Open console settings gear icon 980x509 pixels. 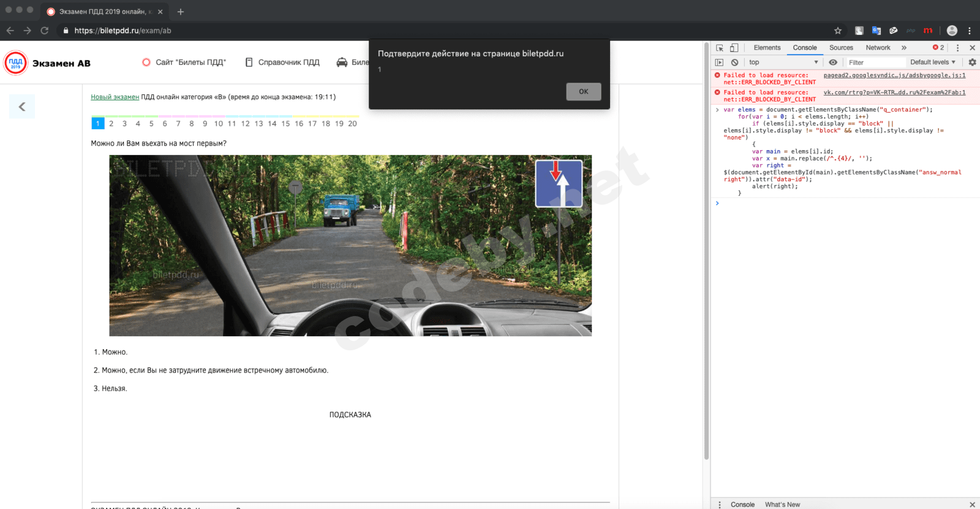[x=972, y=62]
